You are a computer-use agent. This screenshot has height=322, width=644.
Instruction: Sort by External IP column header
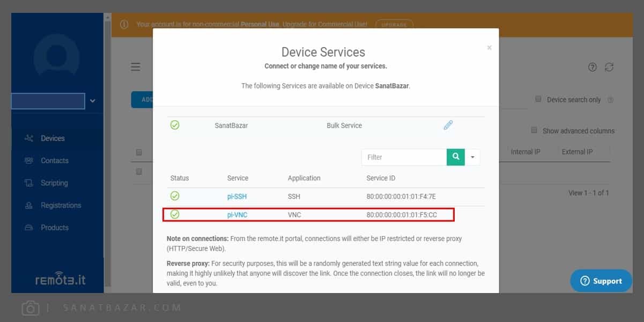point(577,152)
